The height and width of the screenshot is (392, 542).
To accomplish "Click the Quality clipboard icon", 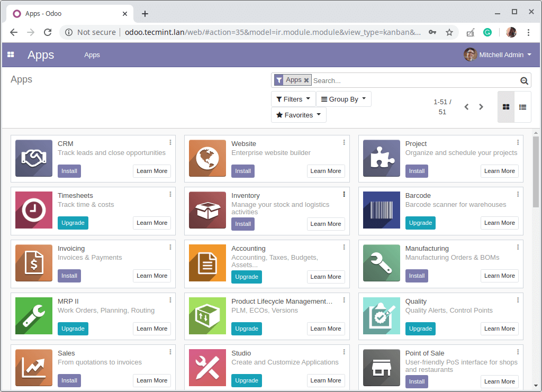I will coord(382,316).
